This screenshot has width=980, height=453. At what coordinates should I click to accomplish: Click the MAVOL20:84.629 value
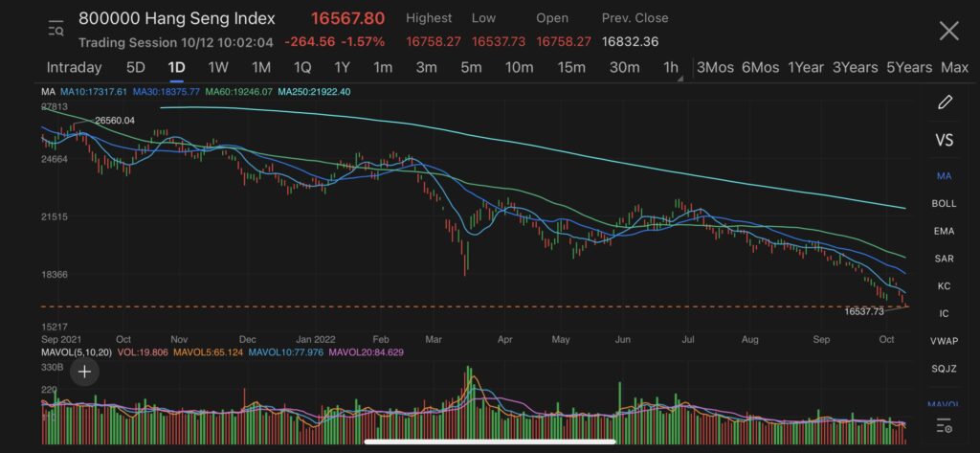click(367, 352)
